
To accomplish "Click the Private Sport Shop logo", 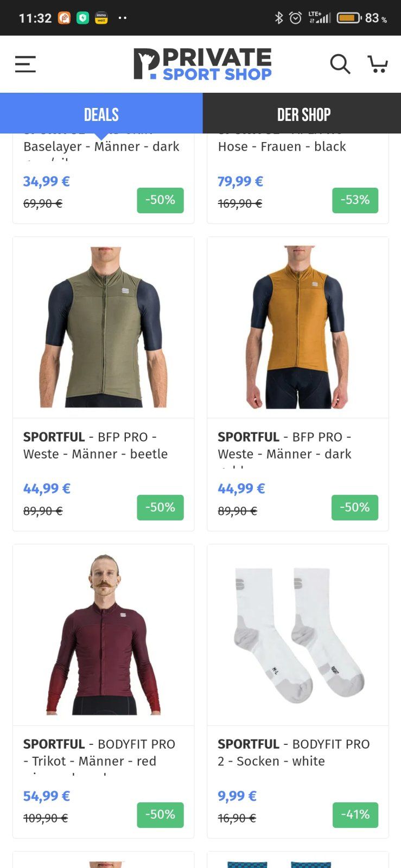I will 202,64.
